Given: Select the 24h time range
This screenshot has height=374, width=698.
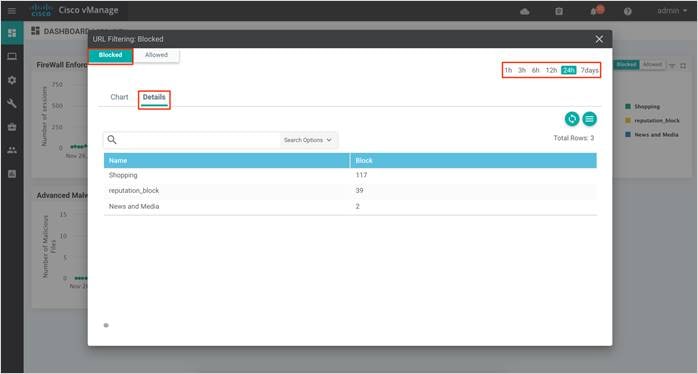Looking at the screenshot, I should tap(568, 70).
